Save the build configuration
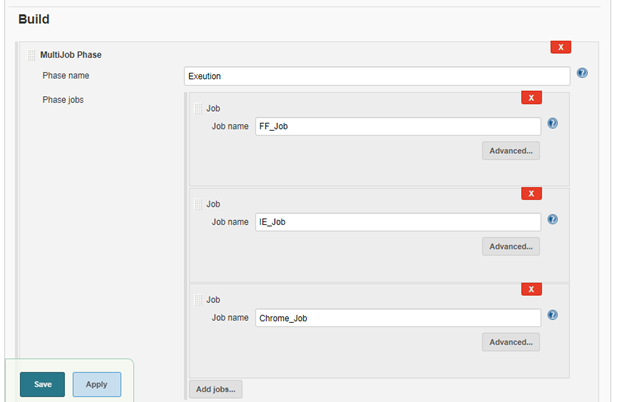Viewport: 624px width, 402px height. click(x=43, y=384)
